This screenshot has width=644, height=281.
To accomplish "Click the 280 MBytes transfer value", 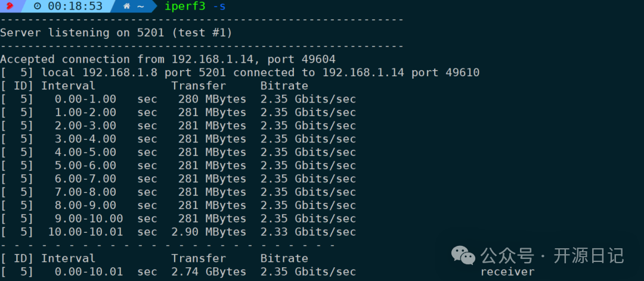I will (x=212, y=99).
